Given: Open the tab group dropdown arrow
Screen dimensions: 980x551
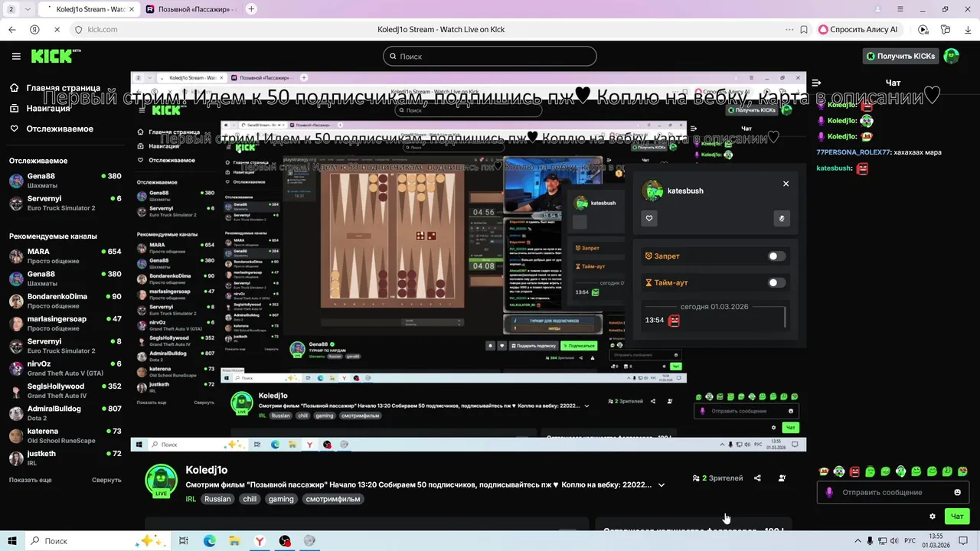Looking at the screenshot, I should tap(28, 9).
